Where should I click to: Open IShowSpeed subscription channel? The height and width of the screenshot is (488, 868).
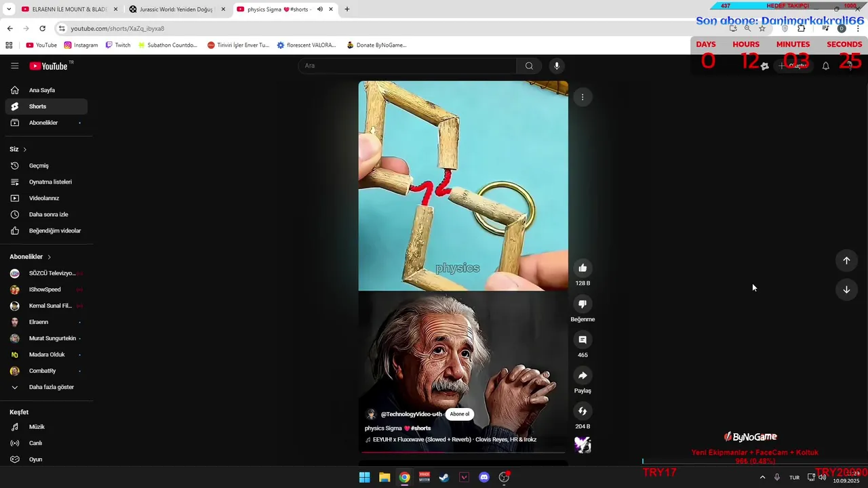tap(46, 289)
